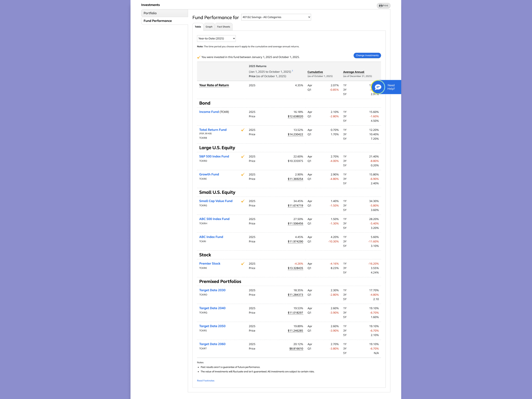This screenshot has height=399, width=532.
Task: Switch to the Table tab
Action: 198,27
